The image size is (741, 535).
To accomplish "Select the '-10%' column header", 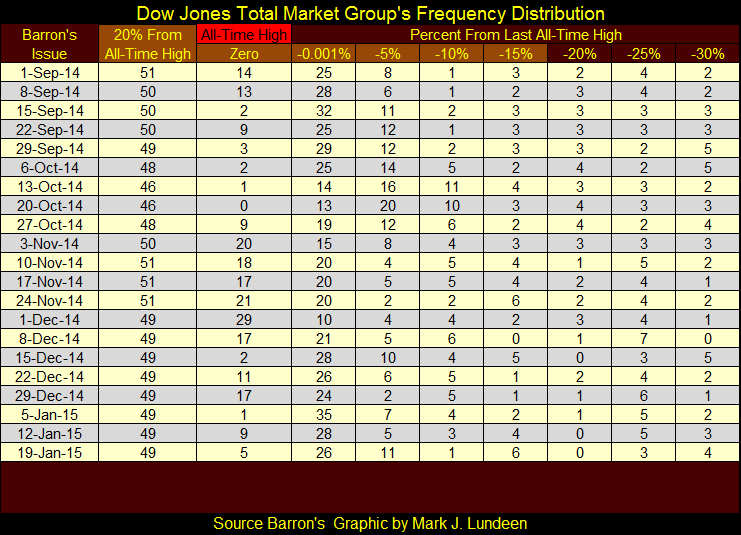I will tap(451, 53).
